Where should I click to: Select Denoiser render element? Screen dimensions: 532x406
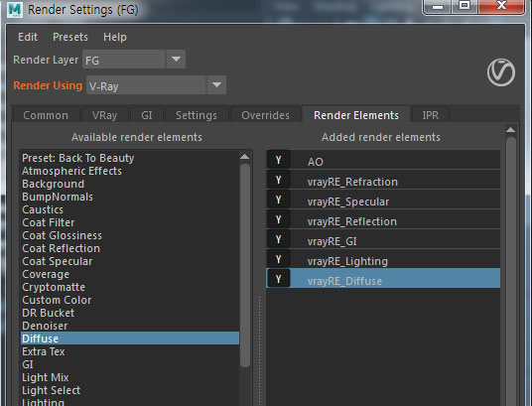click(x=130, y=326)
